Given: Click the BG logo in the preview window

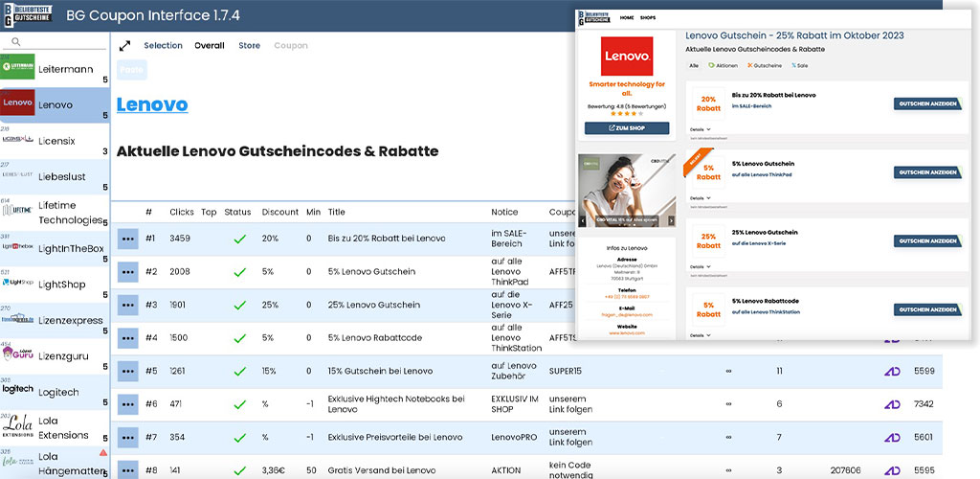Looking at the screenshot, I should pos(595,17).
